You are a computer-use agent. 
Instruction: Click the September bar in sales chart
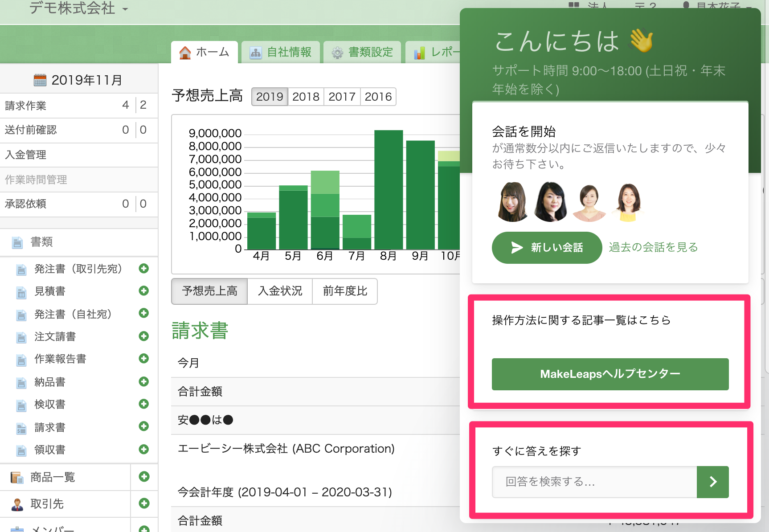point(420,194)
